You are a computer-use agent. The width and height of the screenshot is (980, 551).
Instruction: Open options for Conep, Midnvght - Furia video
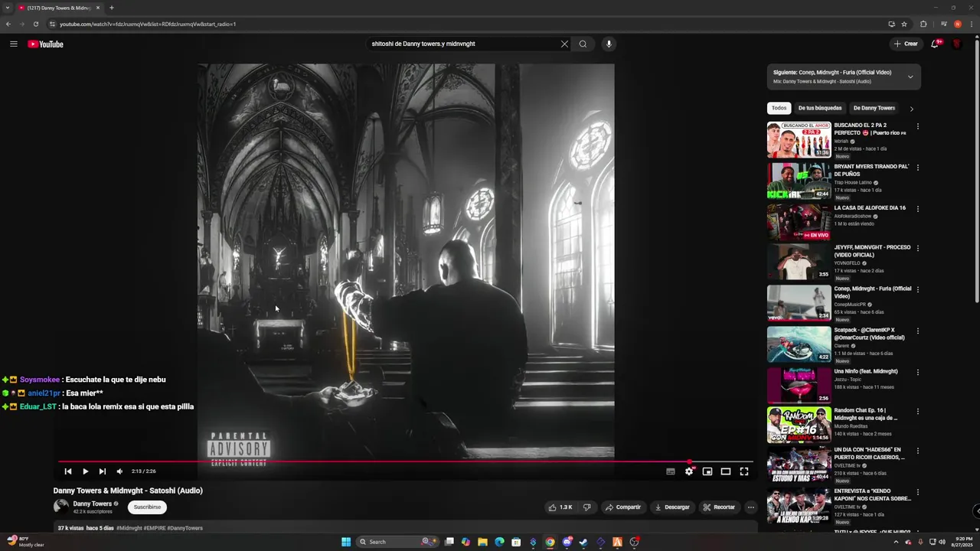[x=917, y=290]
